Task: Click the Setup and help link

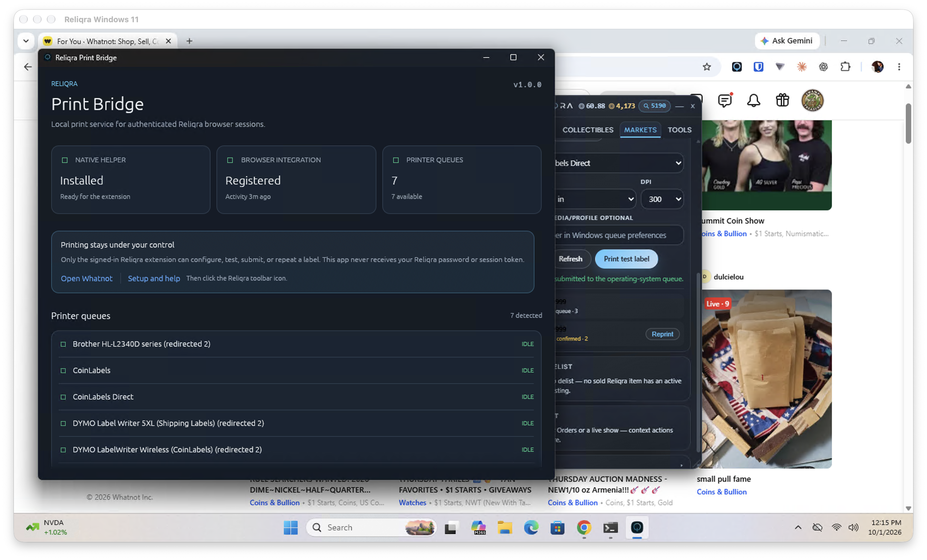Action: click(154, 278)
